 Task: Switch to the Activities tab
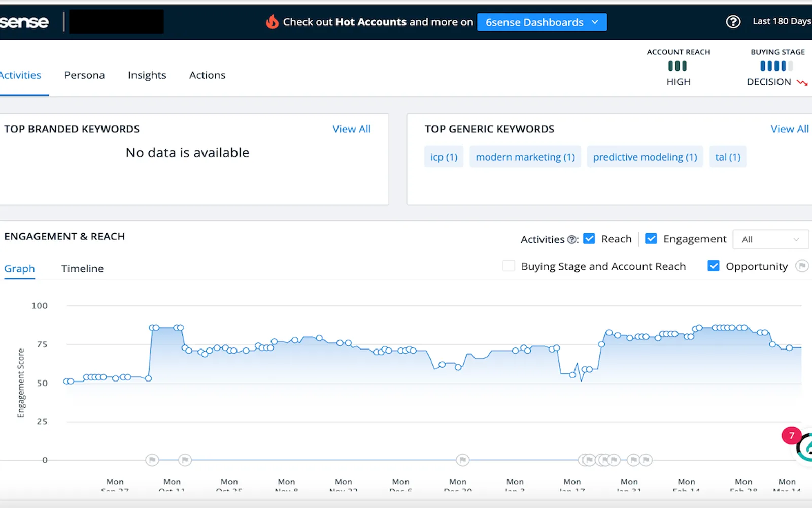coord(20,75)
